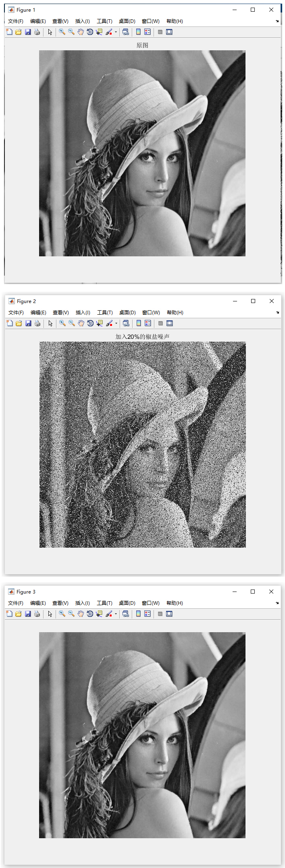The image size is (285, 868).
Task: Open file icon in Figure 1 toolbar
Action: (19, 32)
